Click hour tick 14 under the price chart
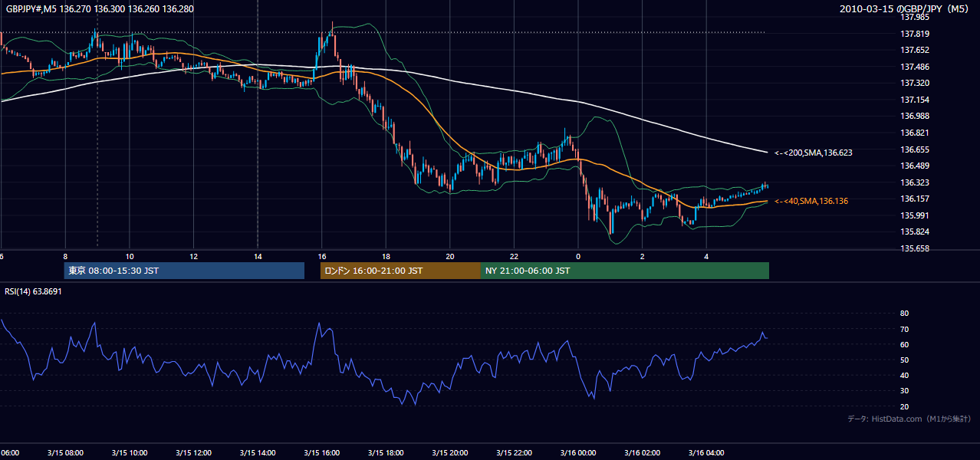Screen dimensions: 980x460 click(258, 257)
